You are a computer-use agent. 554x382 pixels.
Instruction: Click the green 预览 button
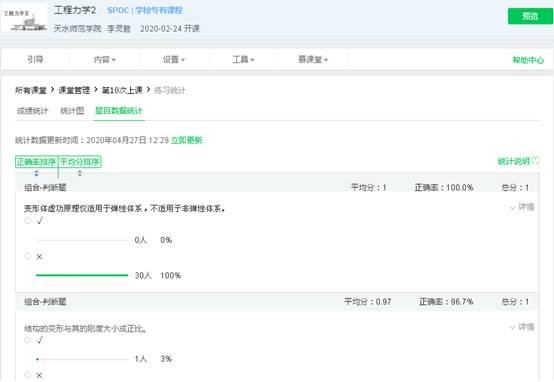tap(530, 16)
